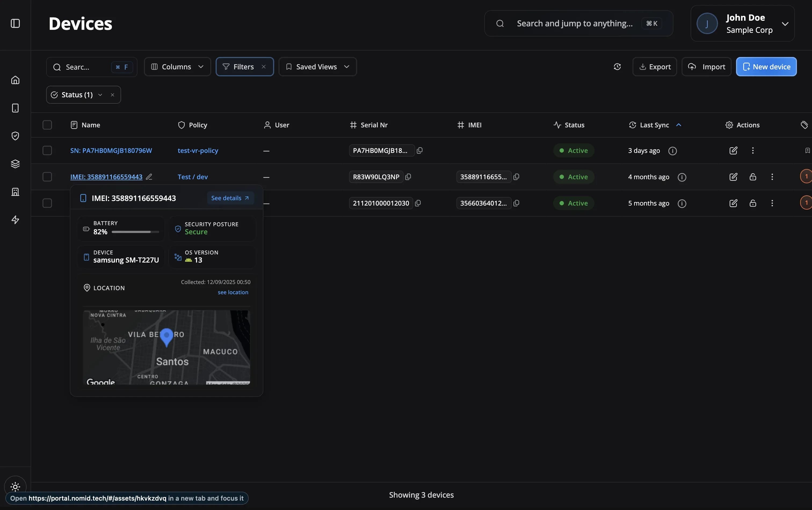Collapse the sidebar panel icon

pyautogui.click(x=15, y=23)
